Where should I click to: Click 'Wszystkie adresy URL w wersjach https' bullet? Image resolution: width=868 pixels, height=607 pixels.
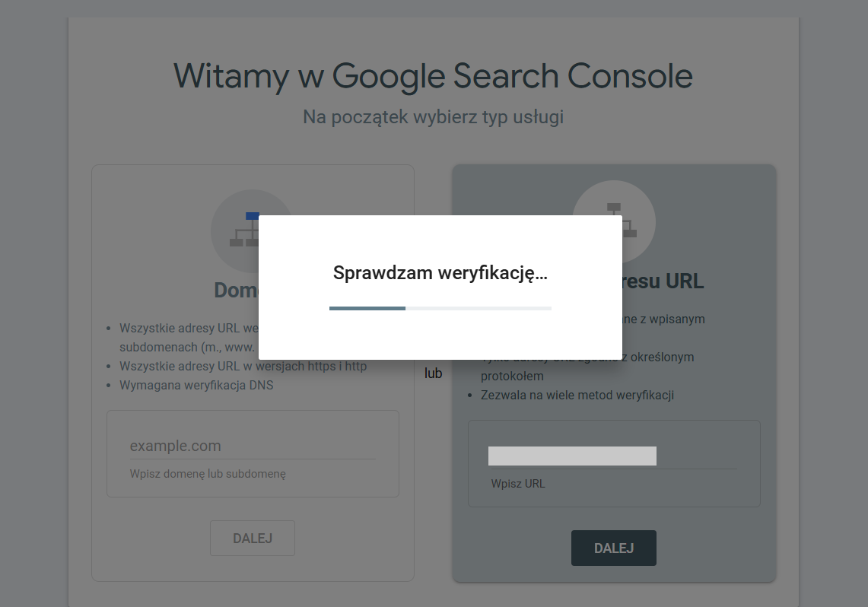(243, 367)
